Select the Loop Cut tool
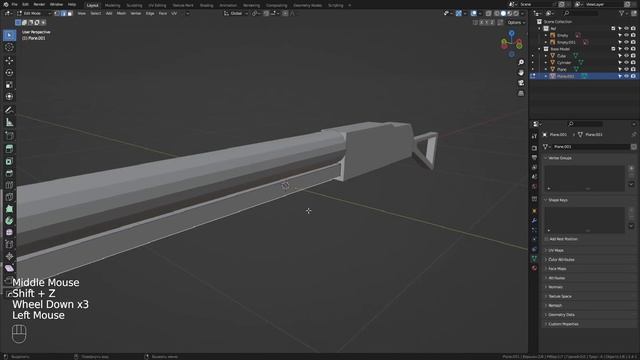 pyautogui.click(x=9, y=185)
